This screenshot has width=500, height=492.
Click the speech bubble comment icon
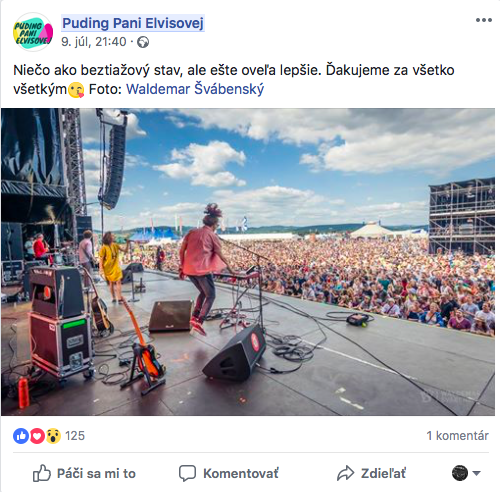point(187,473)
